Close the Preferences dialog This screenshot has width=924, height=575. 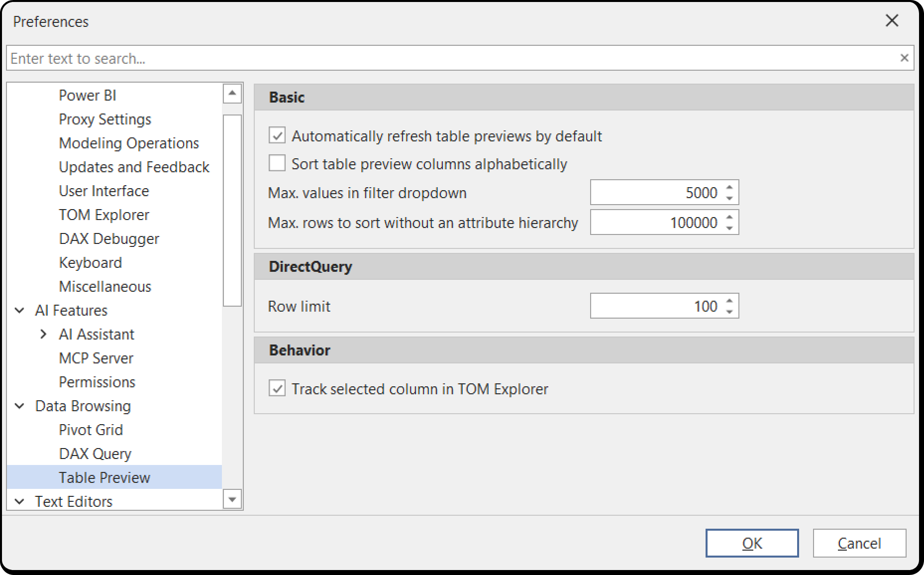(892, 20)
